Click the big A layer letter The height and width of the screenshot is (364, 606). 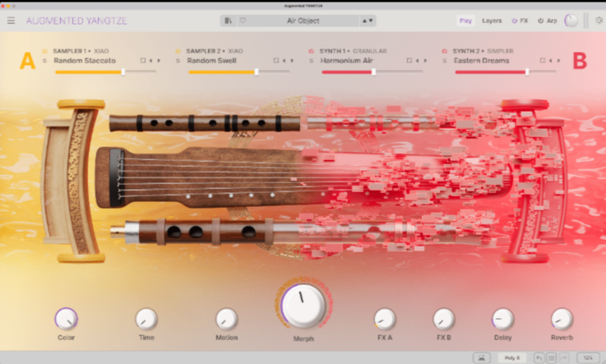tap(27, 61)
